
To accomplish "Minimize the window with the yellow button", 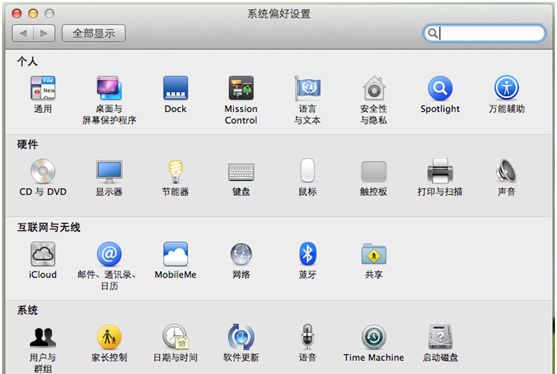I will pos(33,13).
